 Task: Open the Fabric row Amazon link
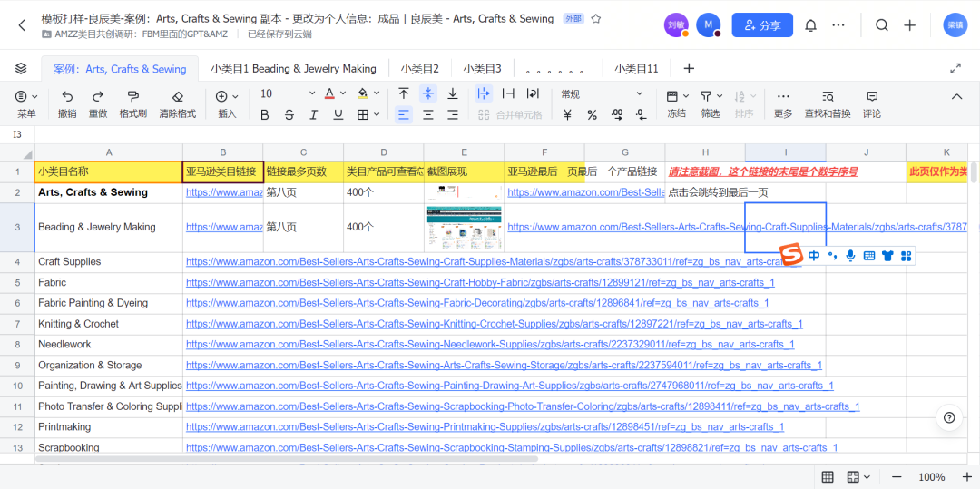[480, 282]
